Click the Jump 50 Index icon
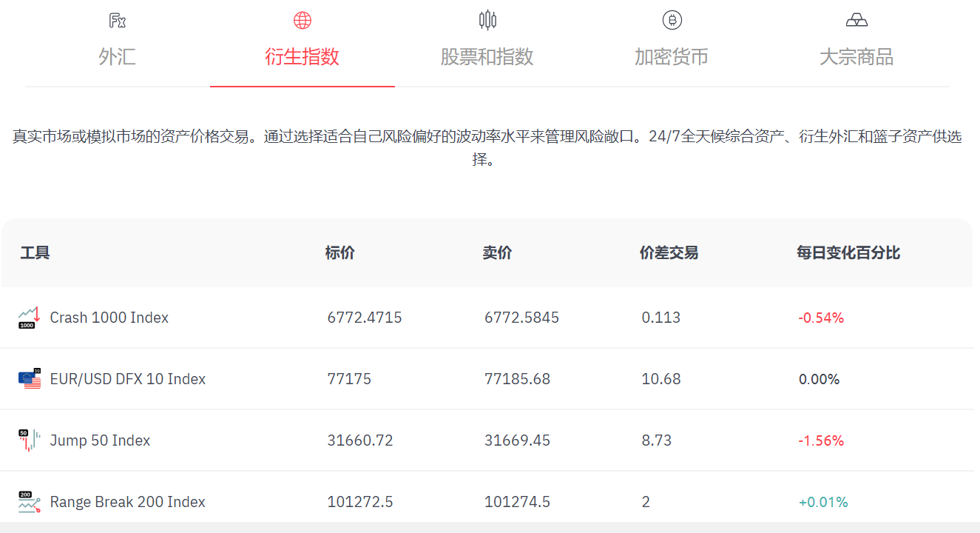The width and height of the screenshot is (980, 533). point(28,440)
